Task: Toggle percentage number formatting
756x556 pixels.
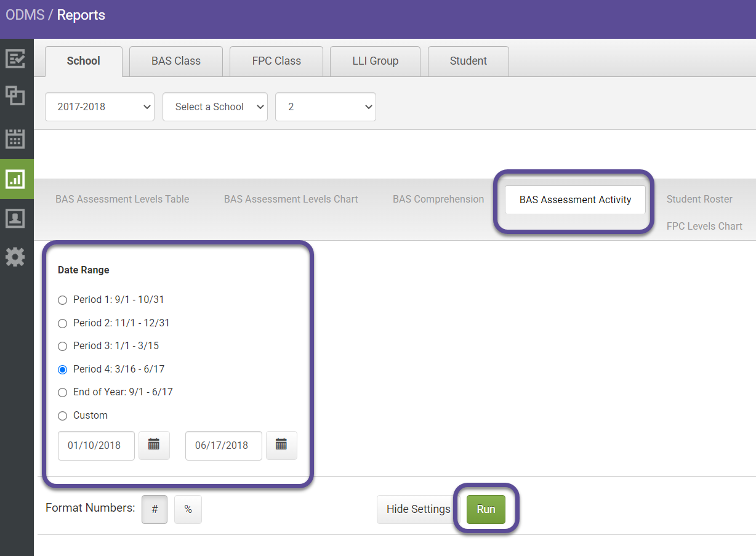Action: (x=188, y=509)
